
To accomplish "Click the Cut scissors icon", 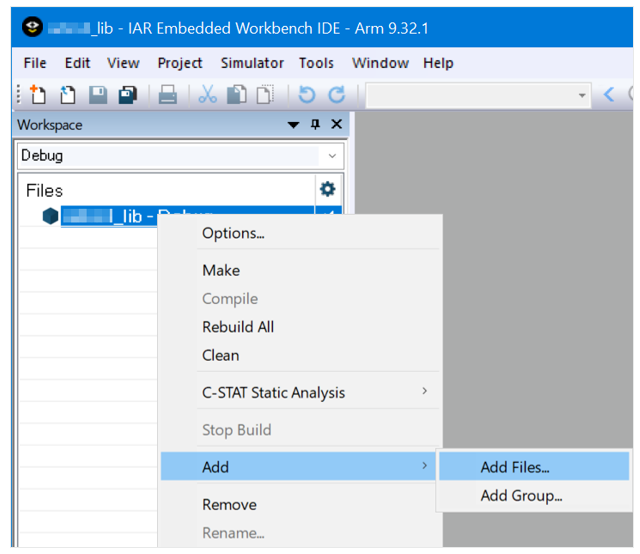I will [x=207, y=95].
